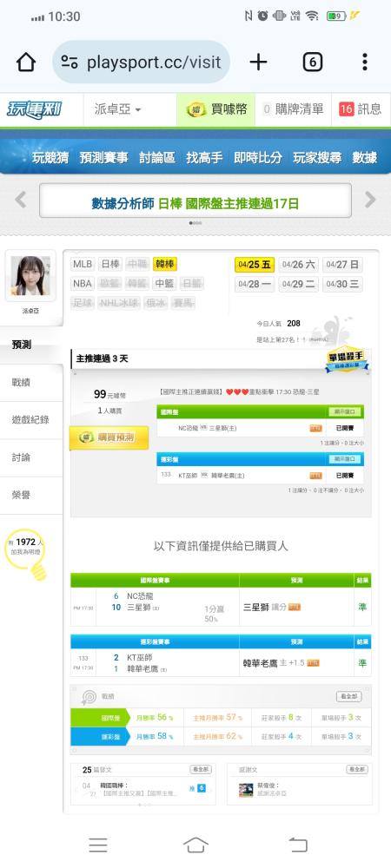Go to previous banner with left arrow

(x=21, y=200)
